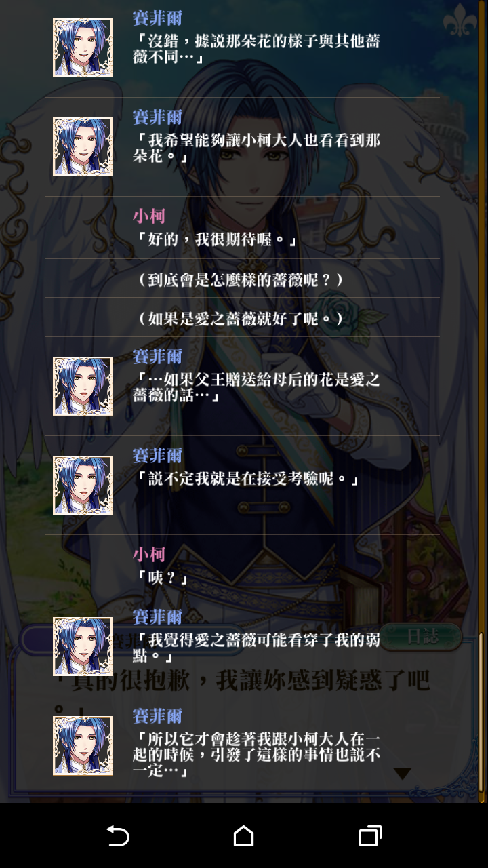This screenshot has height=868, width=488.
Task: Select the log line（如果是愛之薔薇就好了呢。）
Action: tap(241, 317)
